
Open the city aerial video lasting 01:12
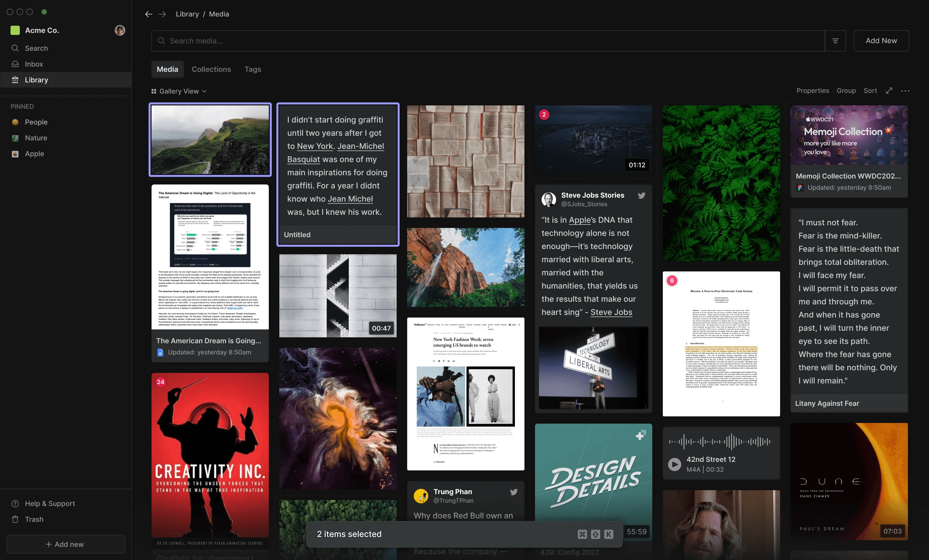[x=593, y=140]
